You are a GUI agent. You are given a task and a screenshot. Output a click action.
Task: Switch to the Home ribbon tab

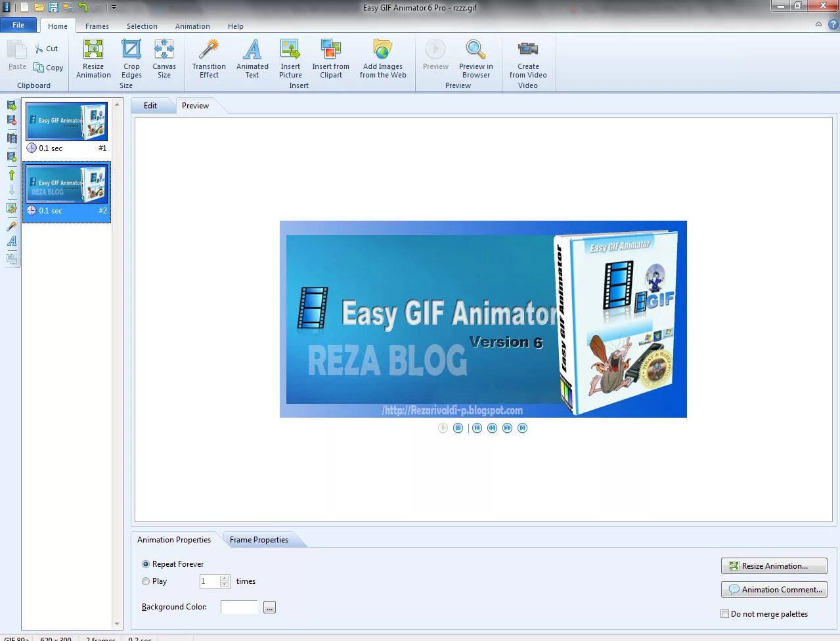click(58, 26)
